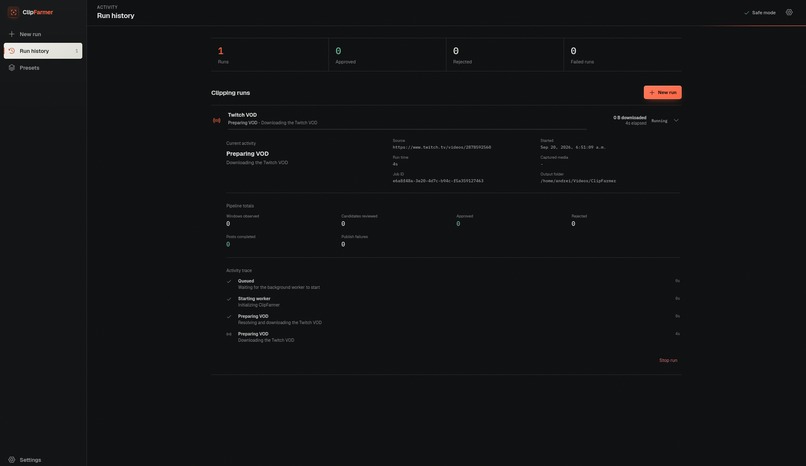Click the gear icon beside Settings in sidebar
Viewport: 806px width, 466px height.
coord(11,460)
